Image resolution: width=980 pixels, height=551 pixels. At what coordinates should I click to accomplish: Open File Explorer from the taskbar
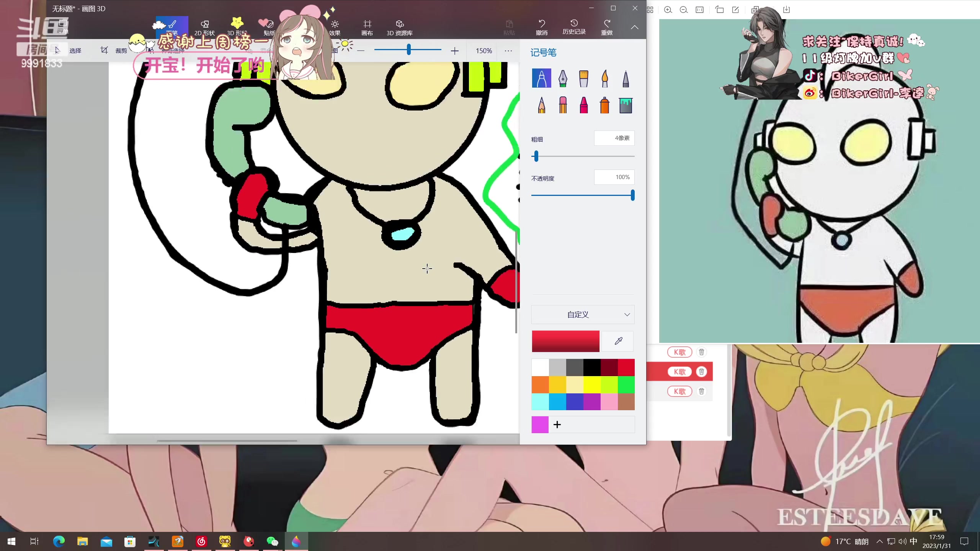click(82, 541)
